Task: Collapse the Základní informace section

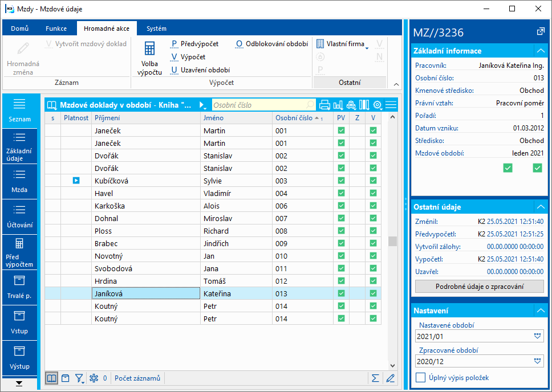Action: pos(540,51)
